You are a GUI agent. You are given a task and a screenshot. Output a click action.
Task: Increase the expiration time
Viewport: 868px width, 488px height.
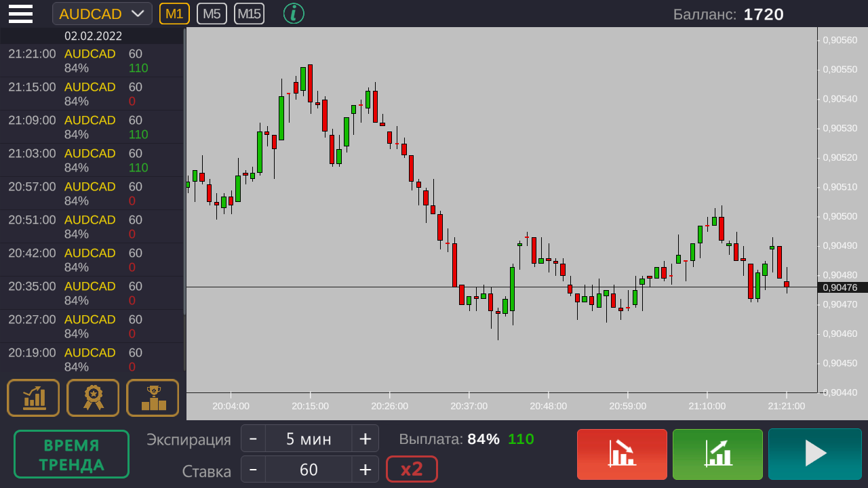(365, 439)
